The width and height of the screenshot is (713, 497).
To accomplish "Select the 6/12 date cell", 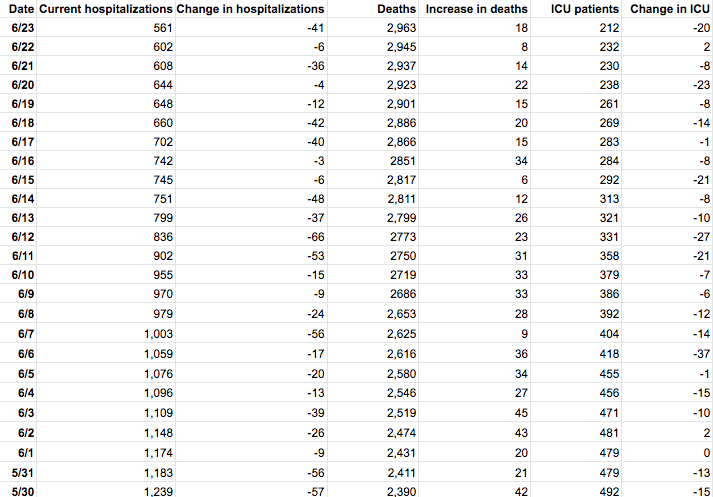I will [x=22, y=237].
